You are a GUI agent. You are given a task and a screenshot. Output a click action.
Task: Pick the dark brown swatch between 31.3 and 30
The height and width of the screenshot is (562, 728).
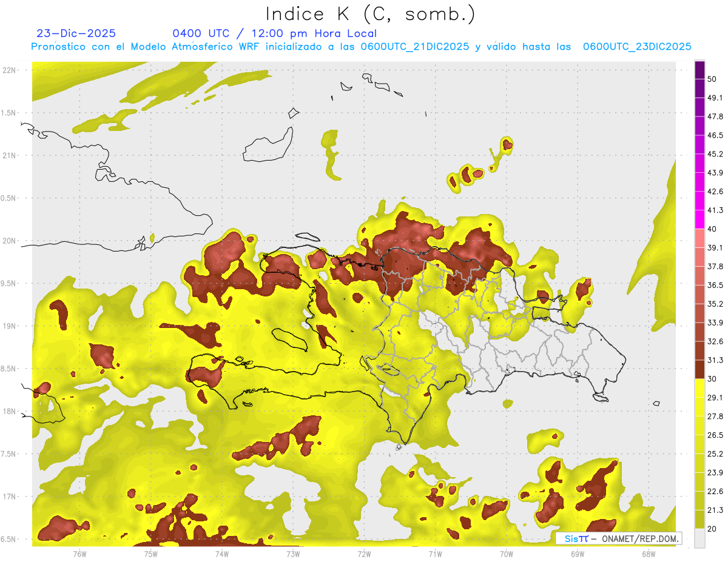click(x=699, y=370)
